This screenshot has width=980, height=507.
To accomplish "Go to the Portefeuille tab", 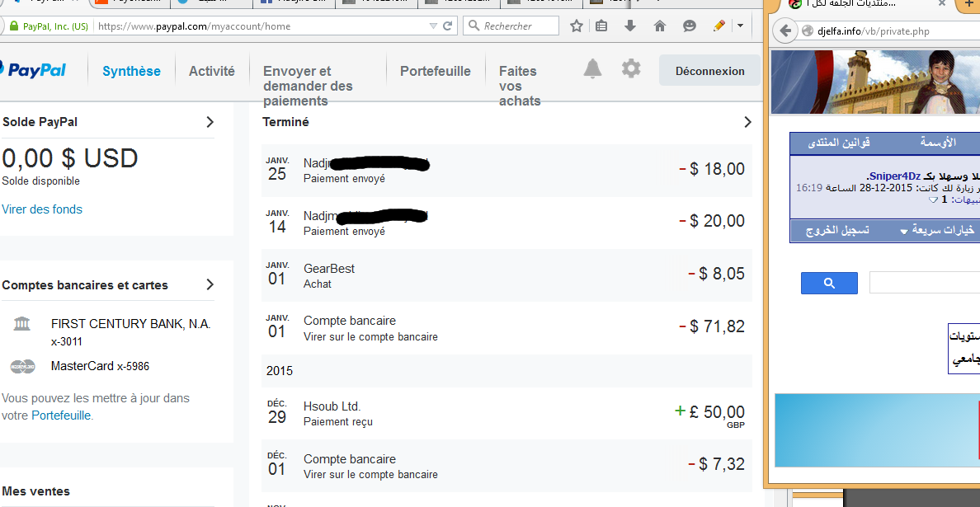I will pos(435,71).
